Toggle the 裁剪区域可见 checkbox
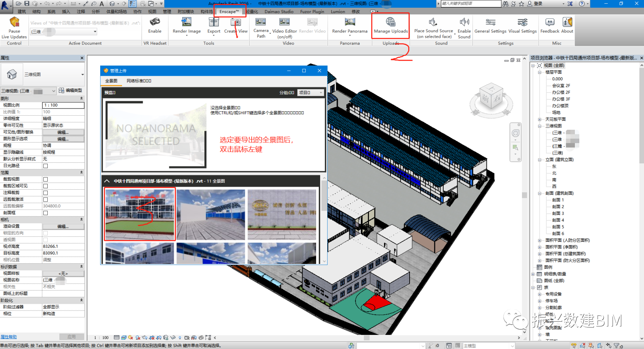The height and width of the screenshot is (349, 644). [x=45, y=186]
